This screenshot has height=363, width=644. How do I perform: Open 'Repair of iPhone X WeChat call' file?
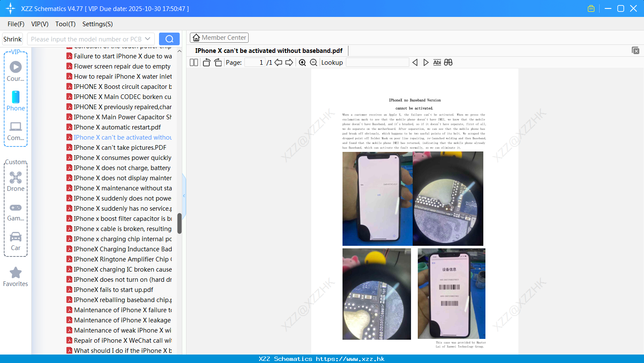pyautogui.click(x=119, y=340)
